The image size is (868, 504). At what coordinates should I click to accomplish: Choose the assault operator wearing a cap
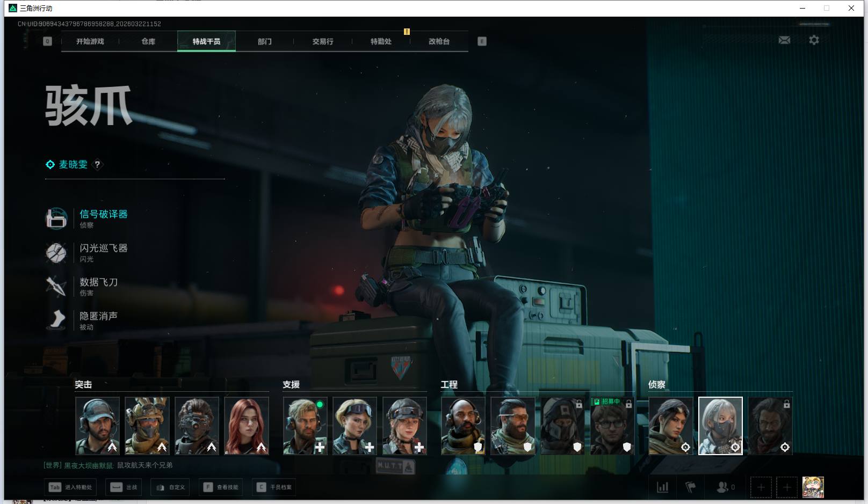[97, 426]
